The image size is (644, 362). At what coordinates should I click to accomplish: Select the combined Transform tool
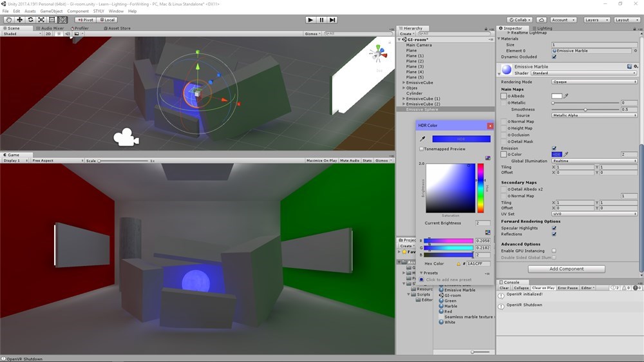click(62, 20)
